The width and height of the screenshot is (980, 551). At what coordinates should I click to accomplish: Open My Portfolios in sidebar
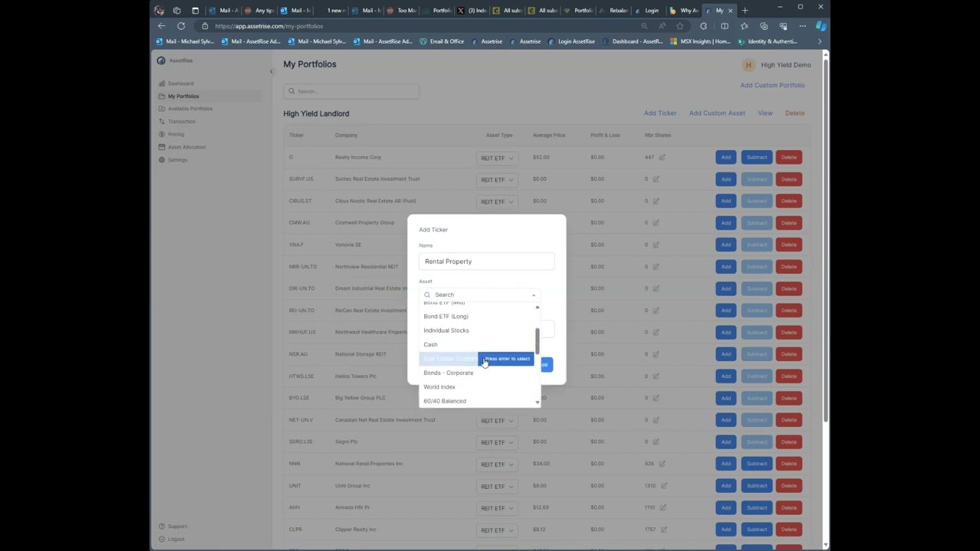(x=183, y=96)
